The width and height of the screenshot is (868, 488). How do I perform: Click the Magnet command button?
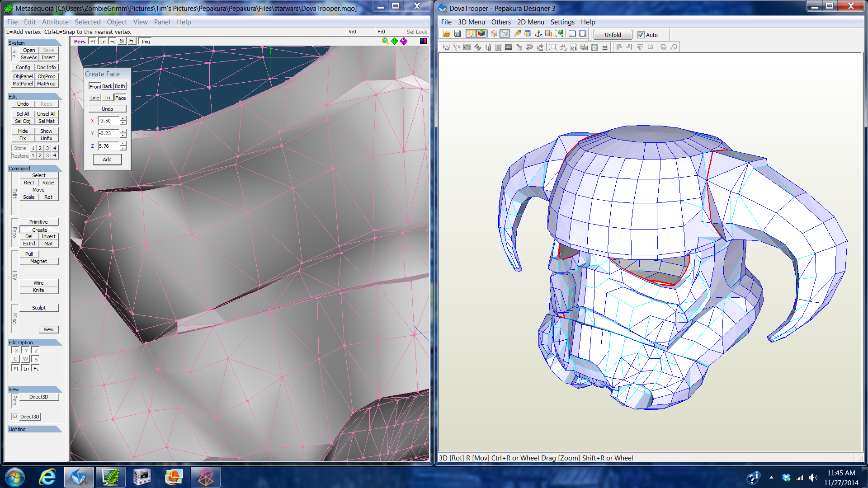38,261
